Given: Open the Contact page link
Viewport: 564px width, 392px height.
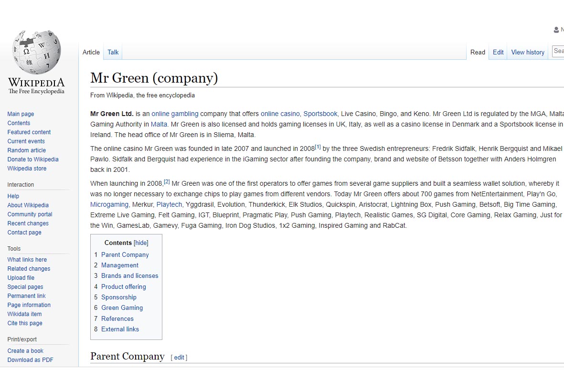Looking at the screenshot, I should pyautogui.click(x=24, y=233).
